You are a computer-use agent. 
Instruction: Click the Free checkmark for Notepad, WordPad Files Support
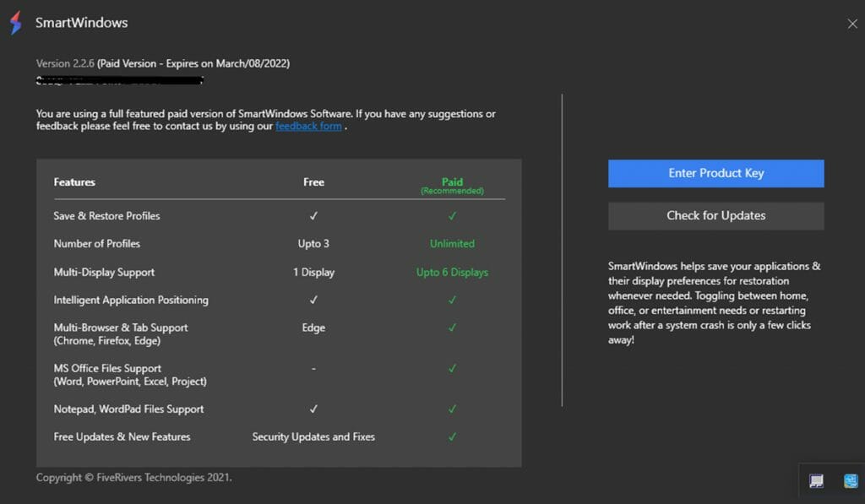pyautogui.click(x=313, y=409)
